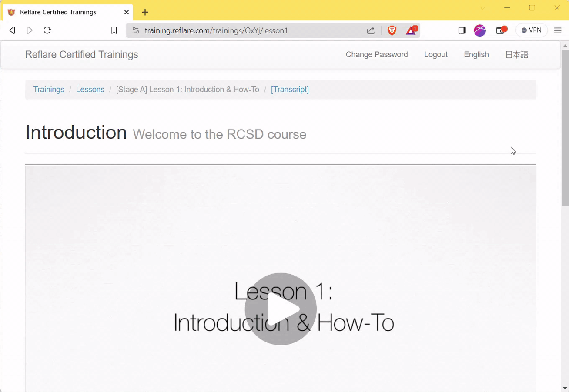Click the browser forward arrow

30,30
